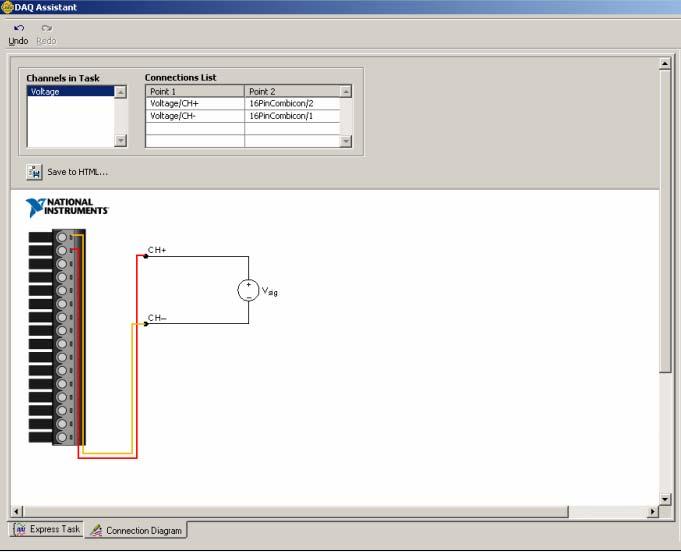Click Channels list scroll down arrow
The image size is (681, 552).
(x=120, y=140)
